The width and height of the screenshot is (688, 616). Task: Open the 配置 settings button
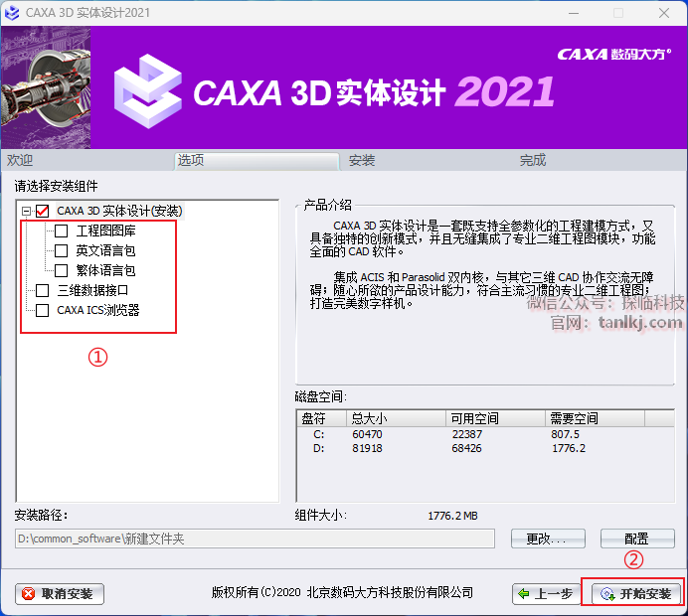(x=637, y=539)
